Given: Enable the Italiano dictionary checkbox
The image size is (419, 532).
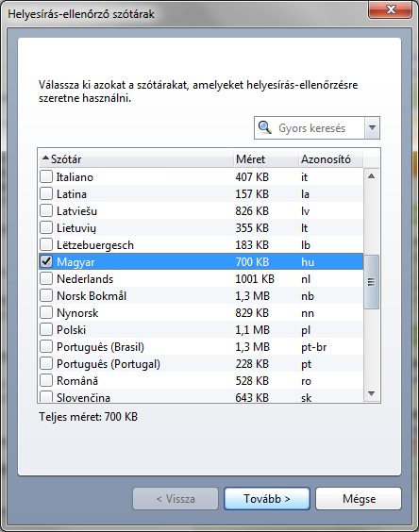Looking at the screenshot, I should [46, 176].
